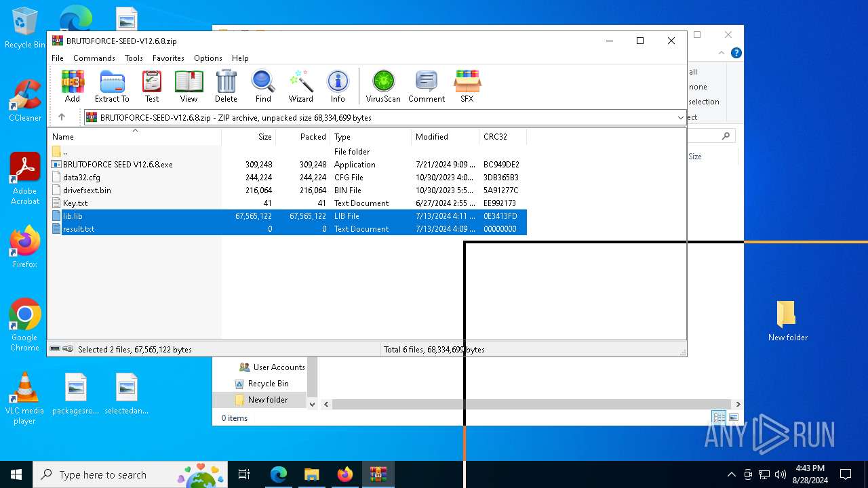Click Explorer horizontal scrollbar right arrow
The height and width of the screenshot is (488, 868).
pyautogui.click(x=738, y=404)
